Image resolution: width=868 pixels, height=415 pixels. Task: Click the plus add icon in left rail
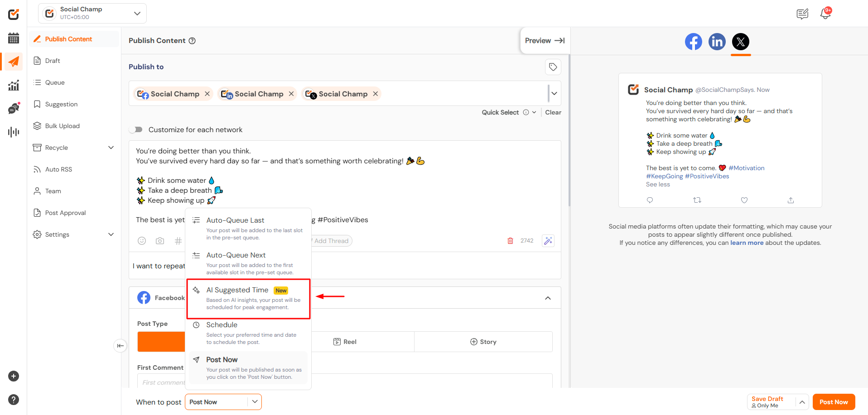[14, 376]
